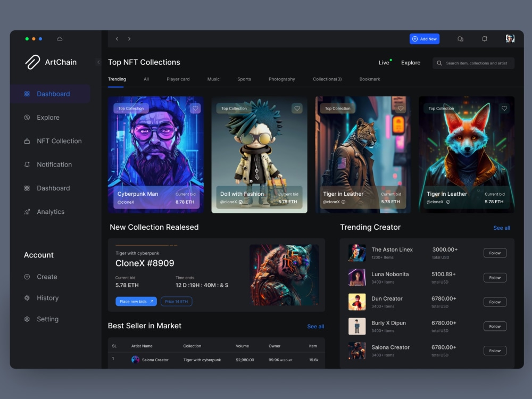Click the search magnifier icon
Image resolution: width=532 pixels, height=399 pixels.
pos(439,63)
